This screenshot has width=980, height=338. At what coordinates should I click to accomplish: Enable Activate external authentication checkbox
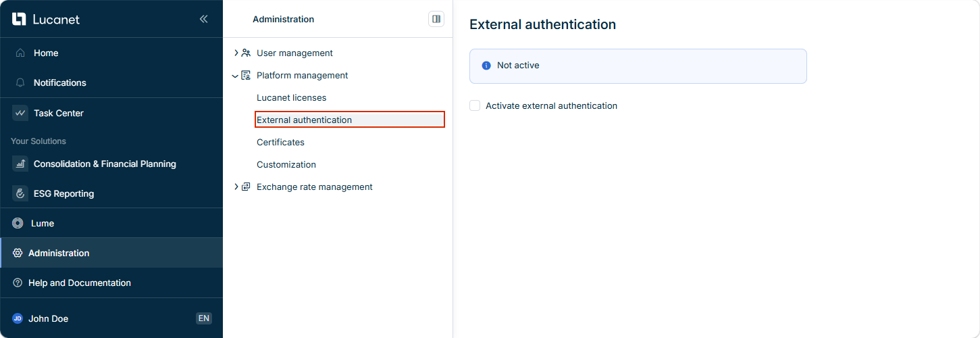pos(475,105)
